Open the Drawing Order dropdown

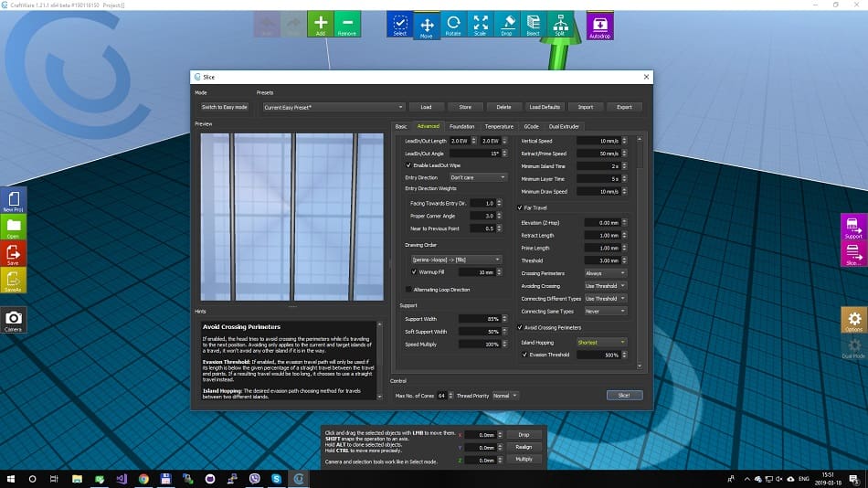coord(456,260)
